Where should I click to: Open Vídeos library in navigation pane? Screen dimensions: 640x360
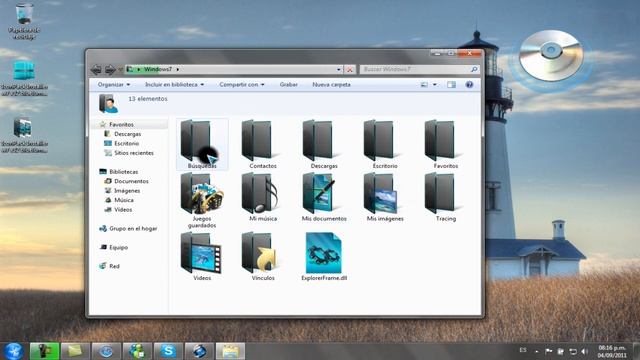click(x=123, y=209)
